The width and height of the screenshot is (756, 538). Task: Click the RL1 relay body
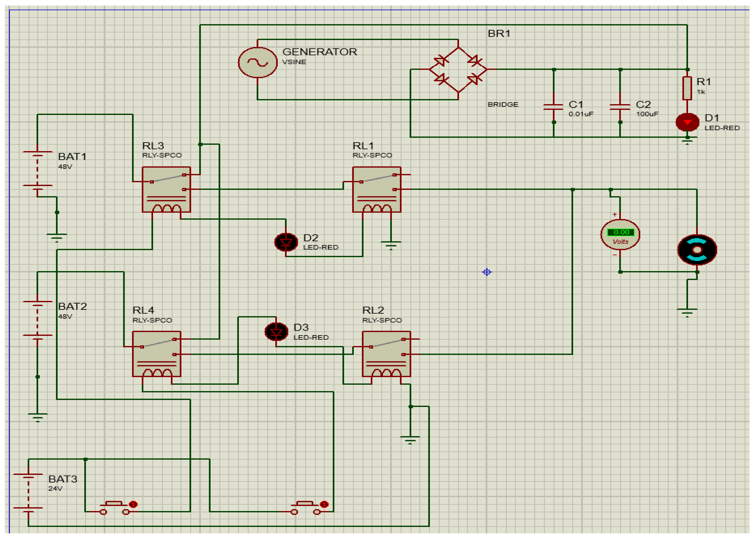coord(376,189)
